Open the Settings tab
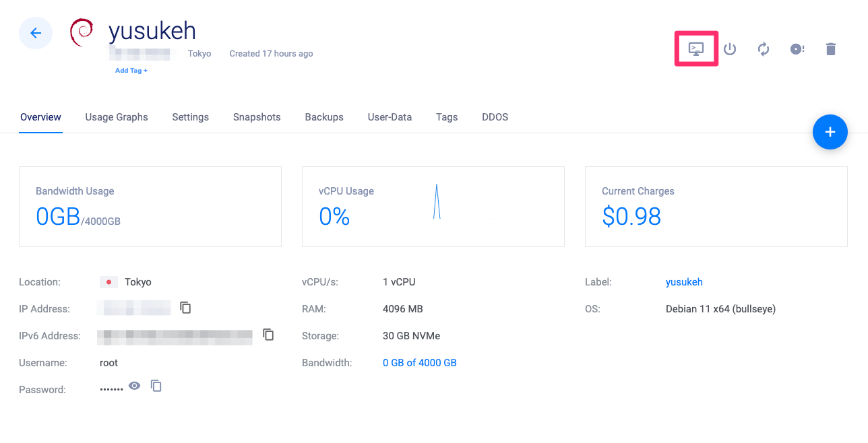Image resolution: width=868 pixels, height=443 pixels. point(191,117)
